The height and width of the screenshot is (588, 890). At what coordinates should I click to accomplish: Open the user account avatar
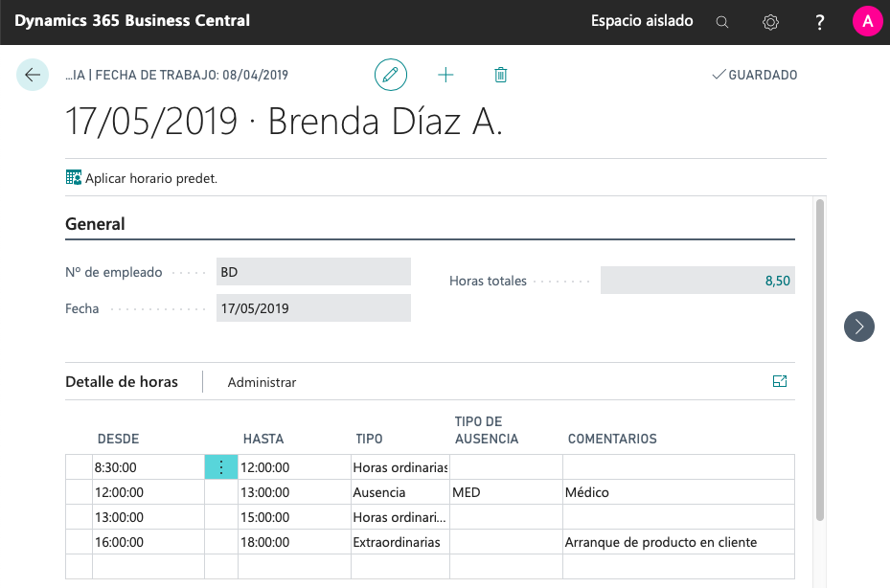pyautogui.click(x=867, y=21)
